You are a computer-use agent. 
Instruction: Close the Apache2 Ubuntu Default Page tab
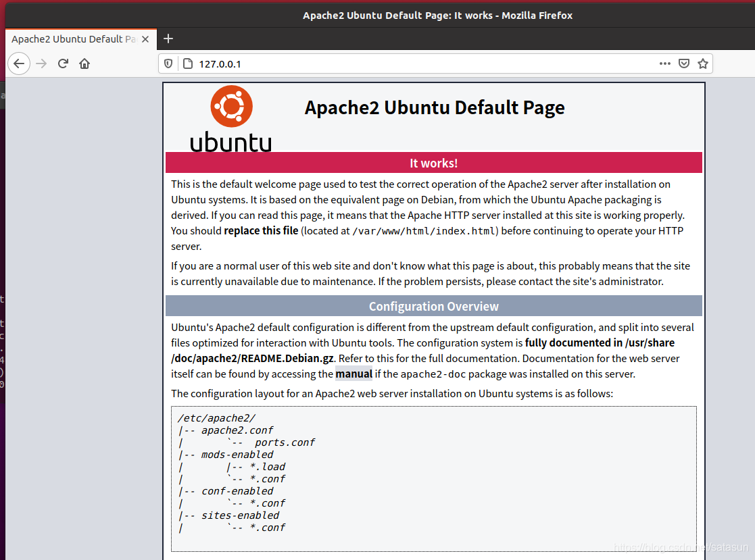145,39
